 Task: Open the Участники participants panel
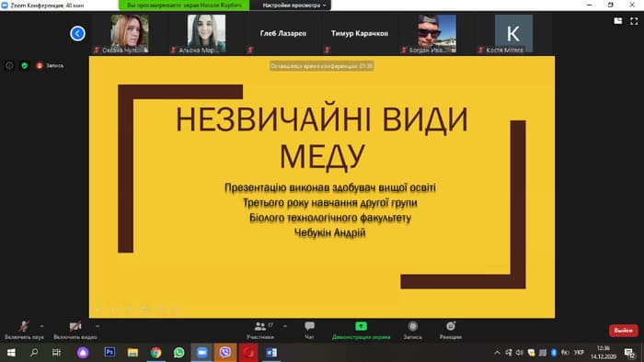click(260, 330)
